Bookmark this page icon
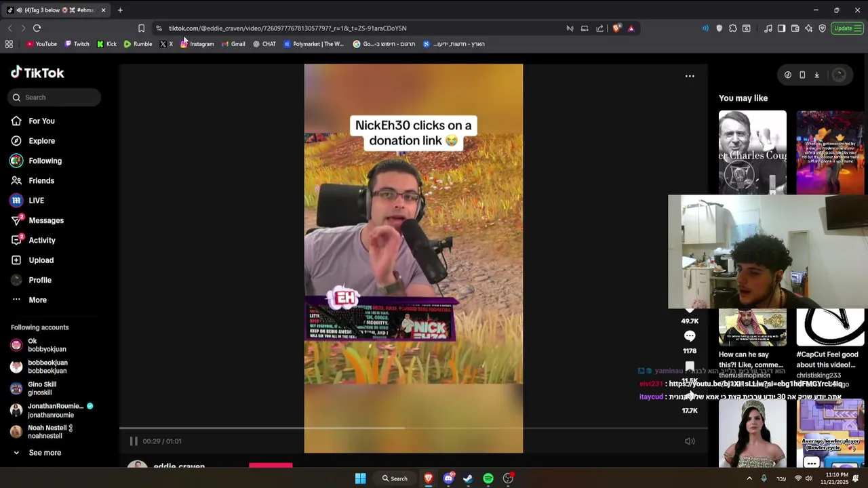 point(141,28)
